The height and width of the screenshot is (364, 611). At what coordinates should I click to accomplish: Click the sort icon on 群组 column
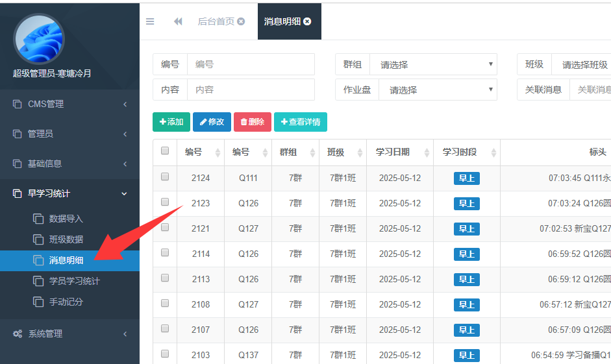313,153
